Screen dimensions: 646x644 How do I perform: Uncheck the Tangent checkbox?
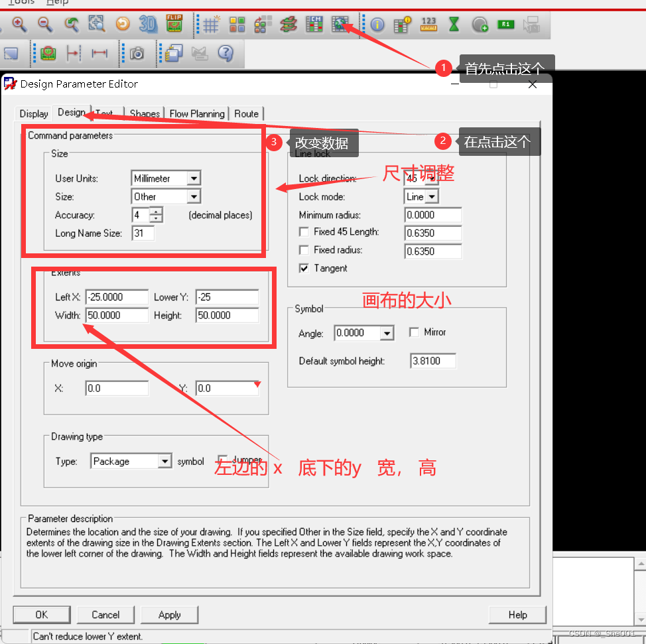point(304,269)
